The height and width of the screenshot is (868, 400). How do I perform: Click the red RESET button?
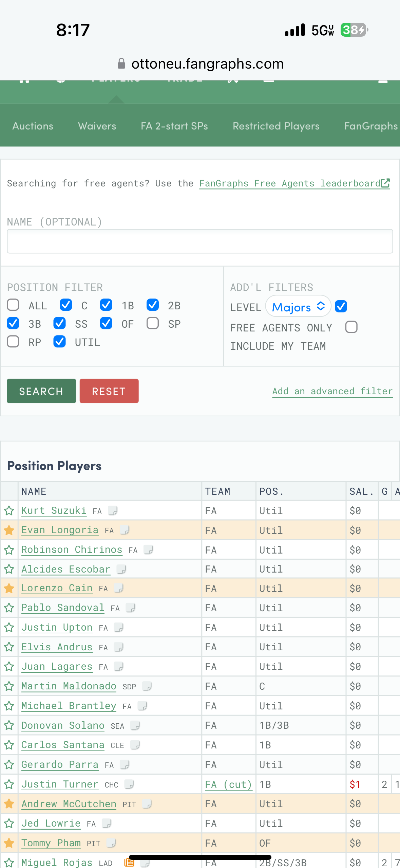point(109,391)
